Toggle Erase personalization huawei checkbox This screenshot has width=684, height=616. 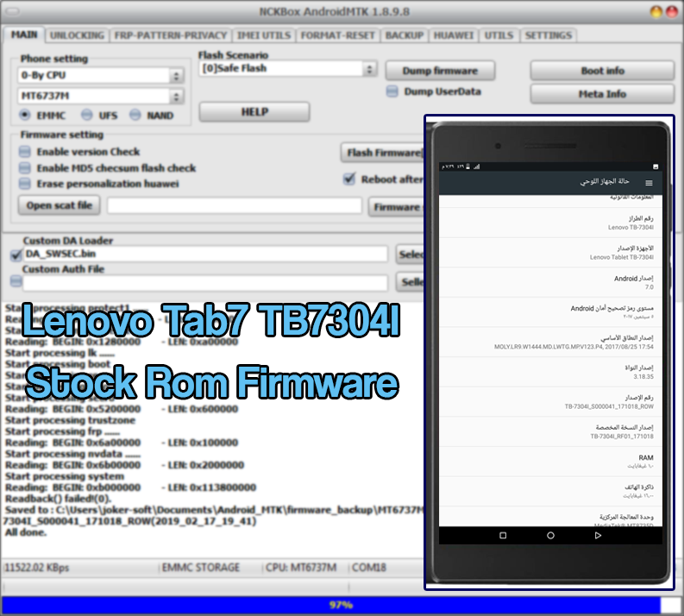point(25,184)
